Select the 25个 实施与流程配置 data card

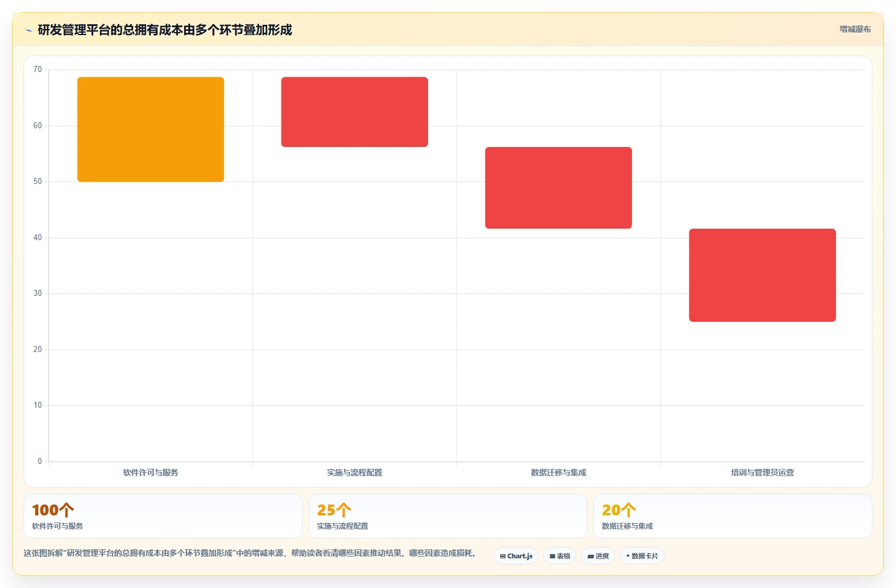pyautogui.click(x=448, y=516)
